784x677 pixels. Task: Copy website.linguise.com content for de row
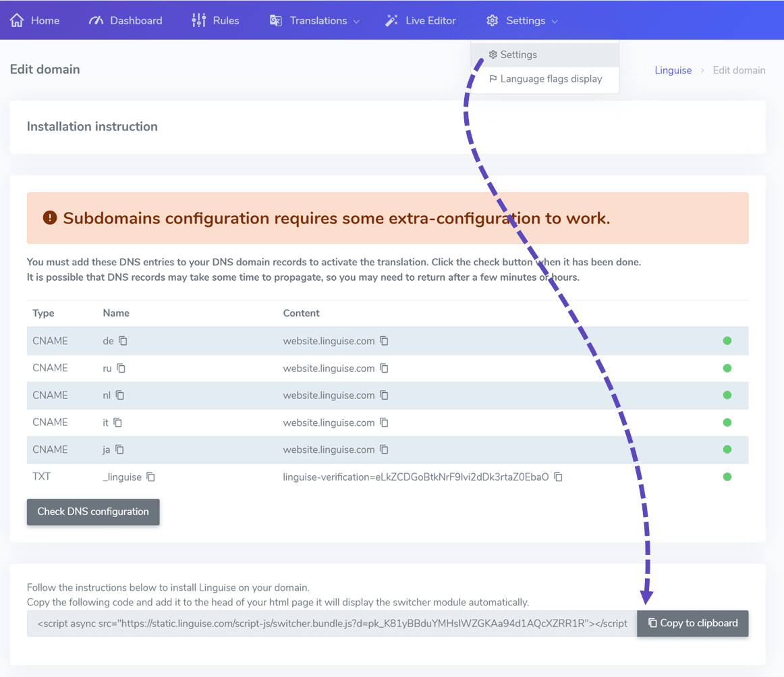coord(384,341)
